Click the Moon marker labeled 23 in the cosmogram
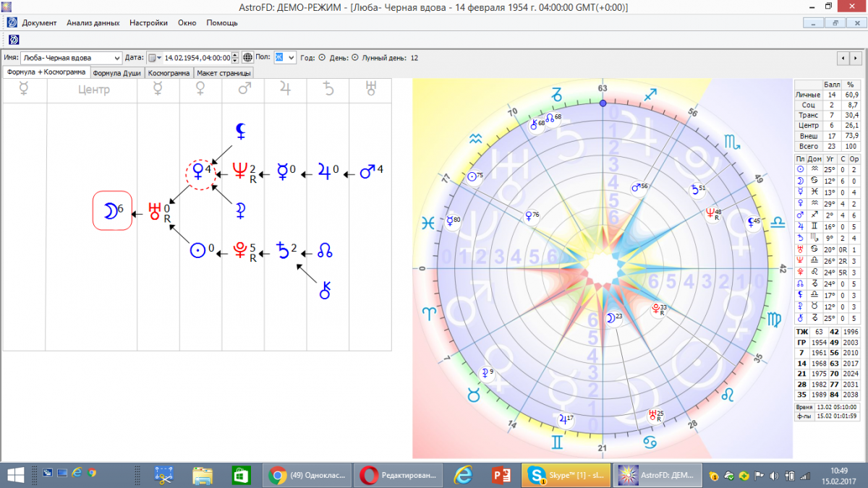 613,317
